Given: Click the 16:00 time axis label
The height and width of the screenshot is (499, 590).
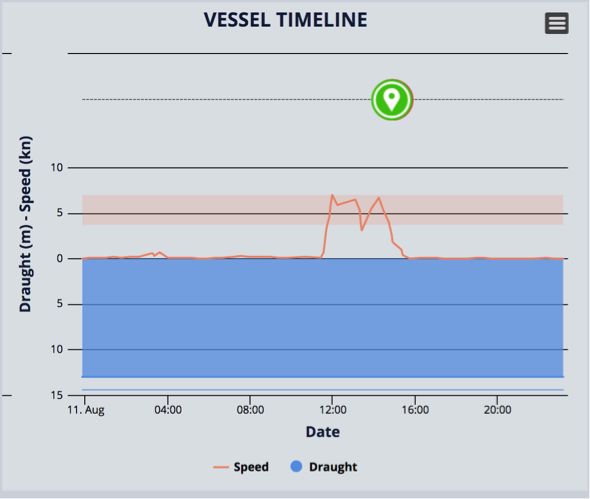Looking at the screenshot, I should [x=415, y=410].
